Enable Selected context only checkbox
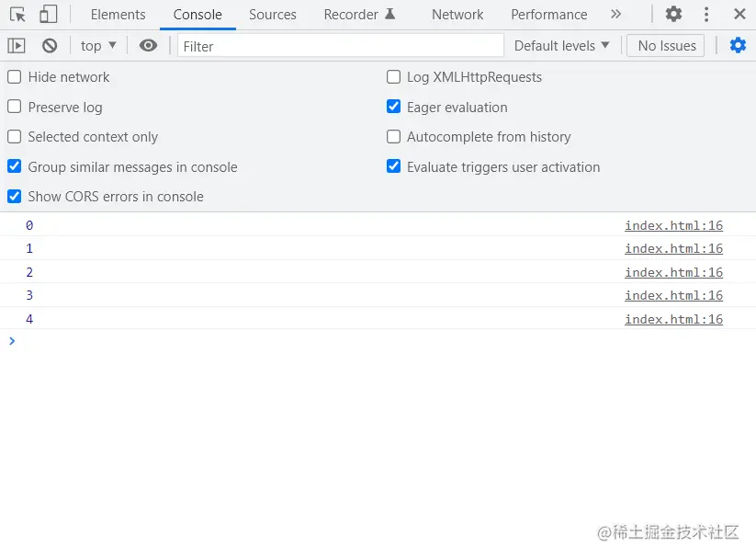Viewport: 756px width, 558px height. coord(15,137)
